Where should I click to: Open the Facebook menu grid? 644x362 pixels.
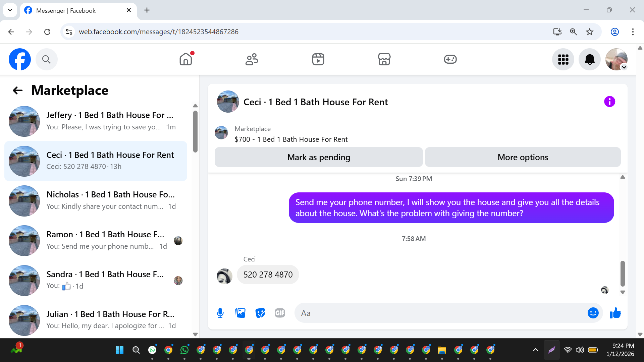563,59
